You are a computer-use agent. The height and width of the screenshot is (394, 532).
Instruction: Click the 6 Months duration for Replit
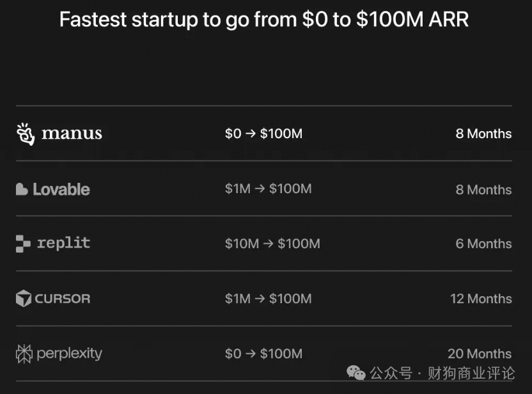click(483, 244)
